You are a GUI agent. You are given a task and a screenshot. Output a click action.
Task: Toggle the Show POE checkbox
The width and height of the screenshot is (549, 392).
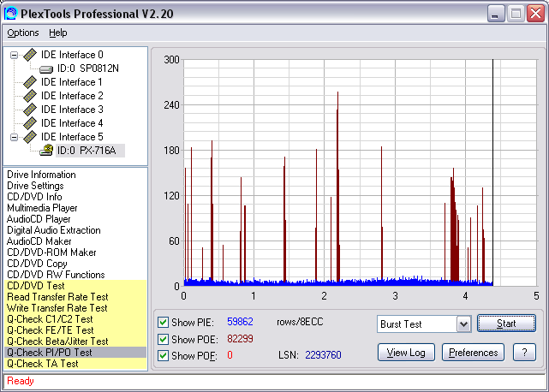163,339
